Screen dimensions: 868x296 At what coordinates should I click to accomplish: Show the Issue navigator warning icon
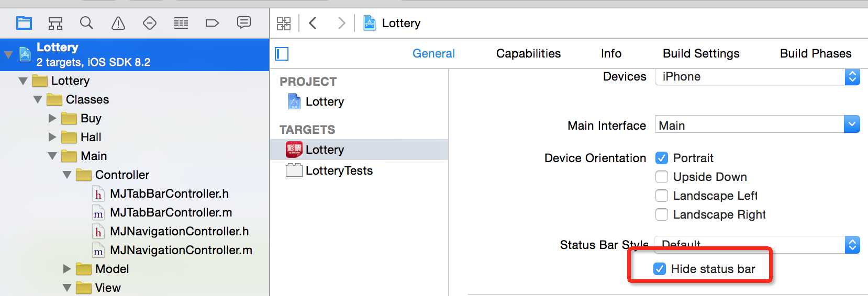click(118, 23)
